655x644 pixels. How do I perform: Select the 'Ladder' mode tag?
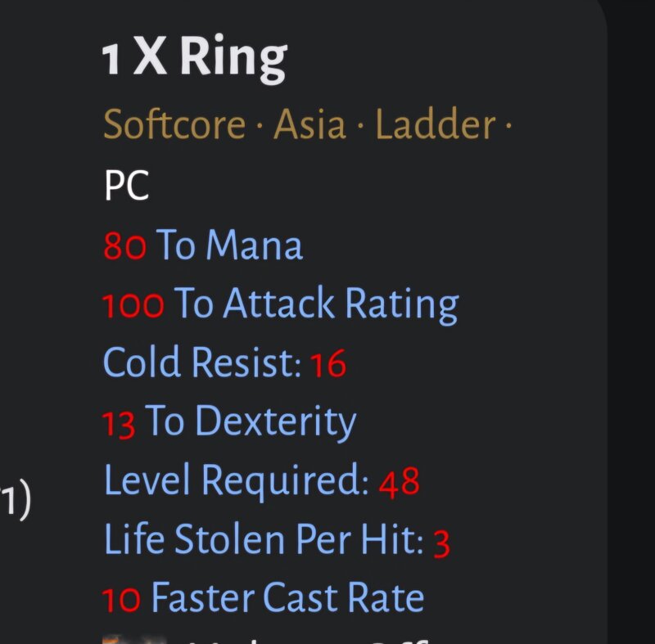click(x=436, y=124)
